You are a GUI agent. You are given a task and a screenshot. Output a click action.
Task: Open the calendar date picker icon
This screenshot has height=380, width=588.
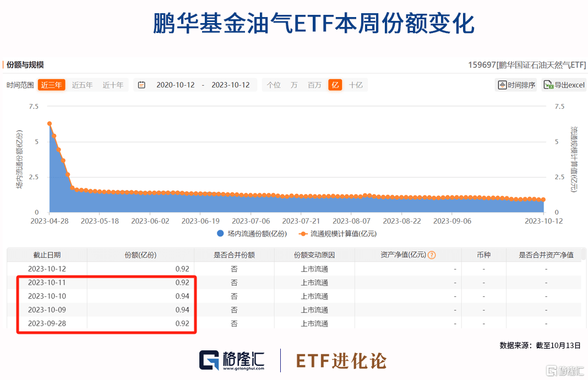pyautogui.click(x=141, y=85)
